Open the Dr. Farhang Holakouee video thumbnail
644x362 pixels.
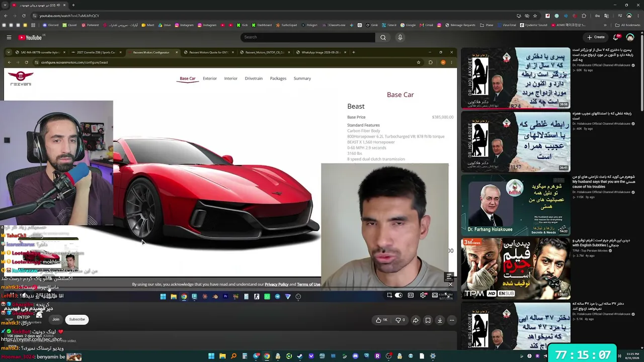click(x=515, y=205)
